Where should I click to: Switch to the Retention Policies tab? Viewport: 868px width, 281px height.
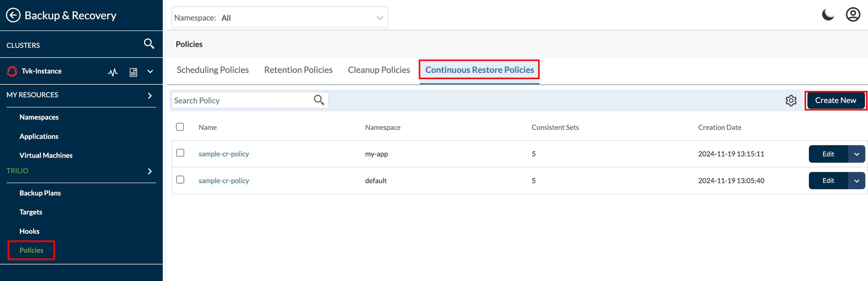[298, 70]
